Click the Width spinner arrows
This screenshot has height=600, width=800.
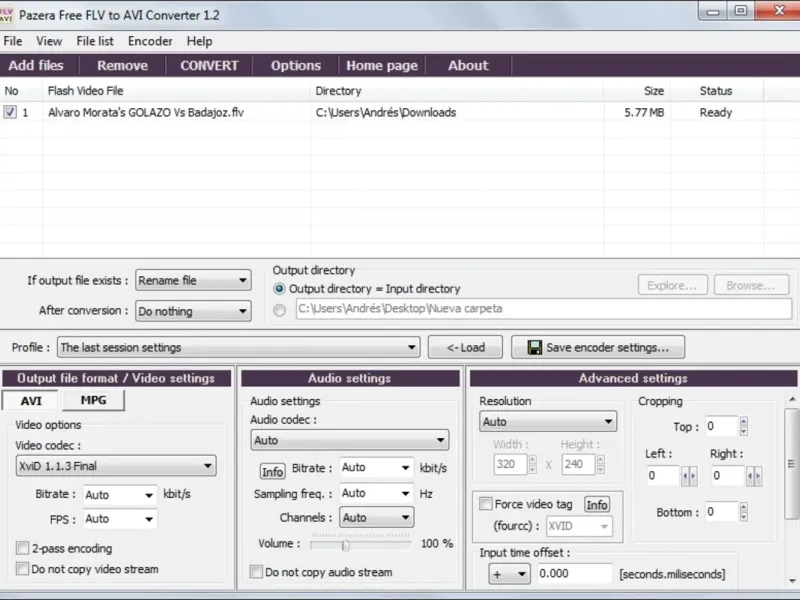tap(533, 464)
